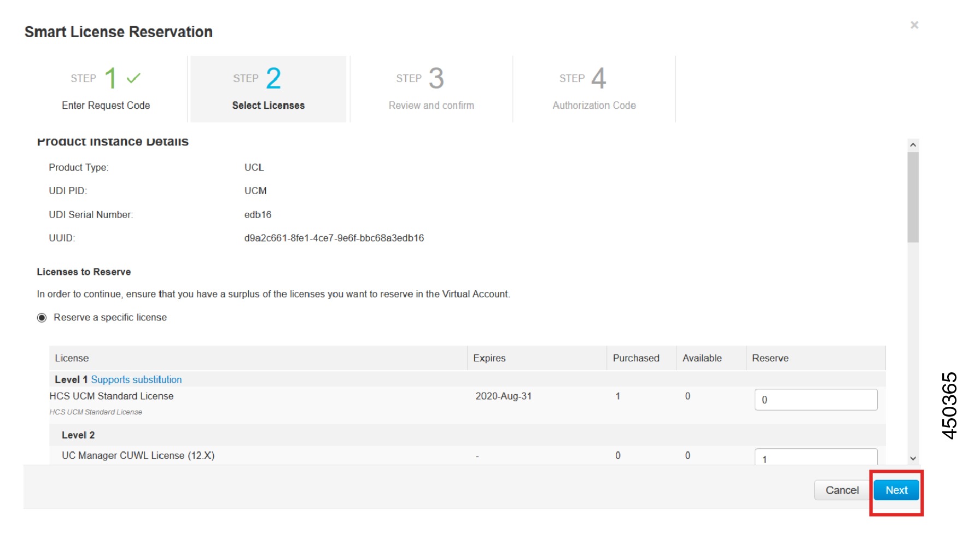
Task: Click the Expires column header
Action: 489,358
